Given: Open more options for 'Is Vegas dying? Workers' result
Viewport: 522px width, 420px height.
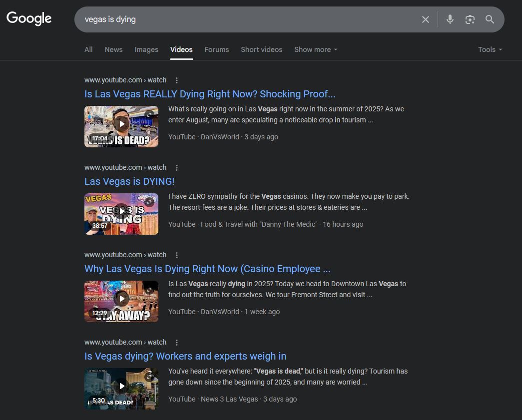Looking at the screenshot, I should [x=177, y=343].
